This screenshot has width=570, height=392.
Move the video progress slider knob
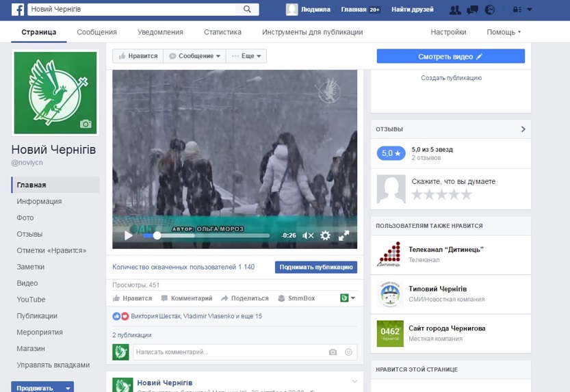pos(157,235)
